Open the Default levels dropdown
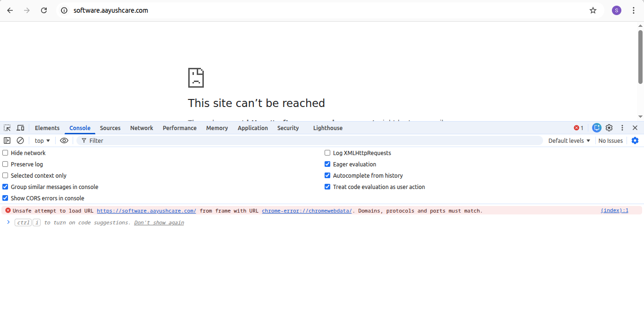Viewport: 644px width, 329px height. [569, 140]
